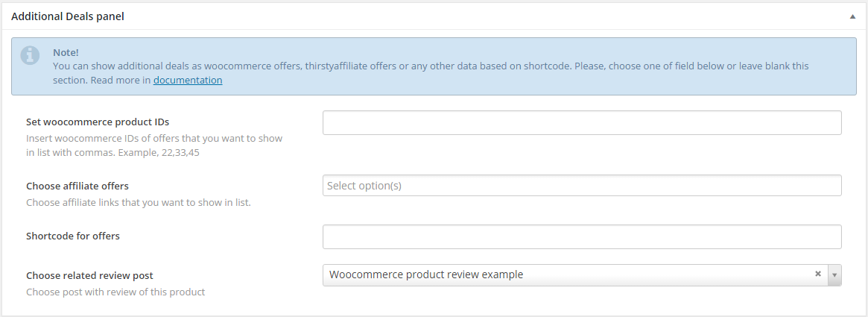Image resolution: width=868 pixels, height=317 pixels.
Task: Clear the selected review post with the x icon
Action: coord(818,274)
